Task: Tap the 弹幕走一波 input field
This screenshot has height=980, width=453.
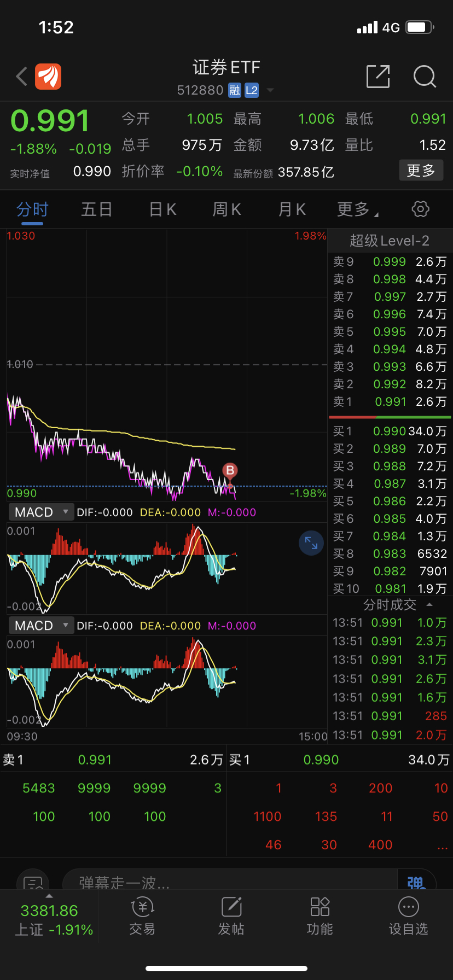Action: pyautogui.click(x=230, y=880)
